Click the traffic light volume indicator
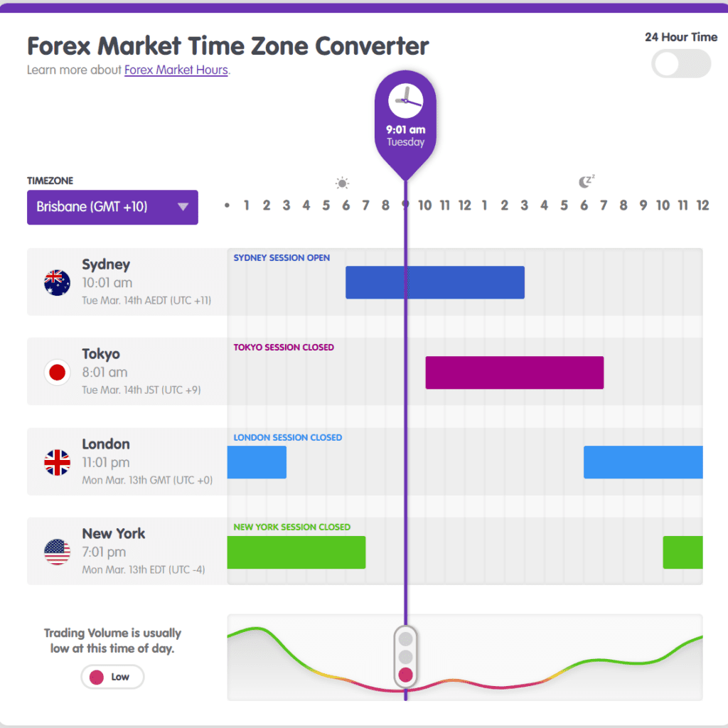The width and height of the screenshot is (728, 728). click(405, 656)
